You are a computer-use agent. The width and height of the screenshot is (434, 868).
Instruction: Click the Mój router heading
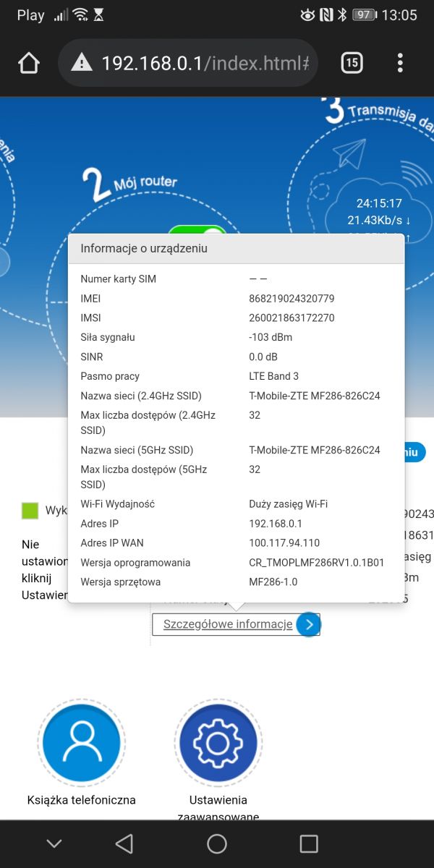click(x=145, y=183)
